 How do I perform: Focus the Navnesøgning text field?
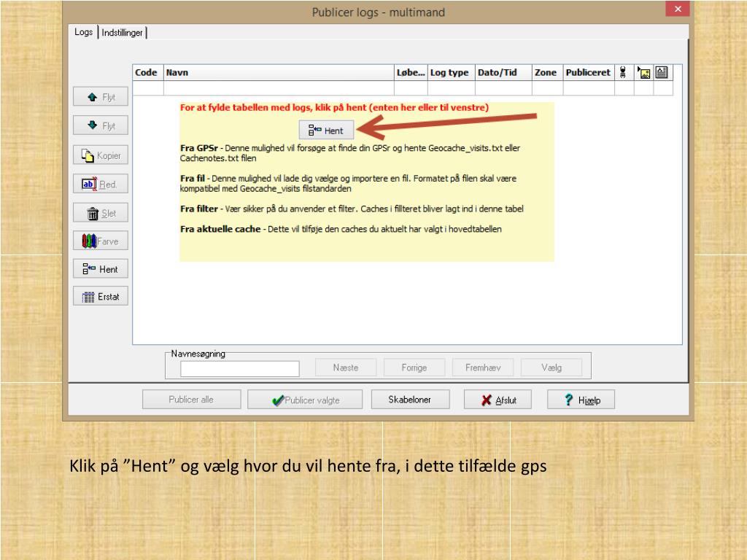[239, 368]
